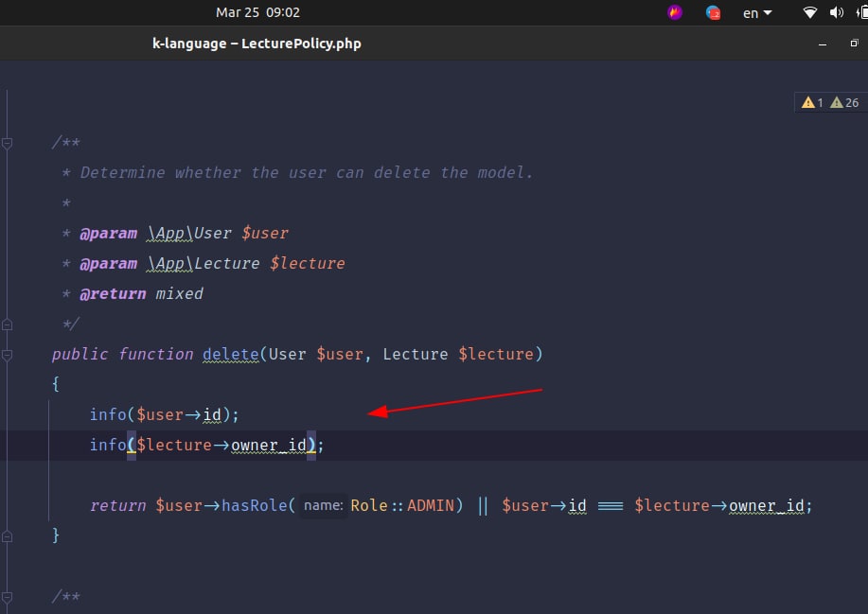Viewport: 868px width, 614px height.
Task: Click owner_id in the second info call
Action: pos(269,445)
